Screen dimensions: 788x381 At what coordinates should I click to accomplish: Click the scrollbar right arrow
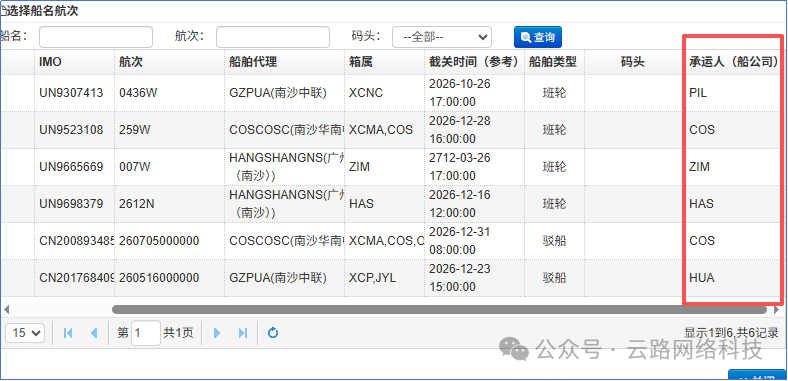[x=776, y=309]
